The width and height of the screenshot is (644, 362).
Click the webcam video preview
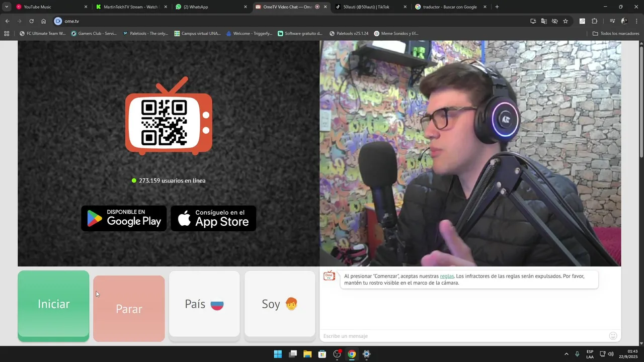470,153
